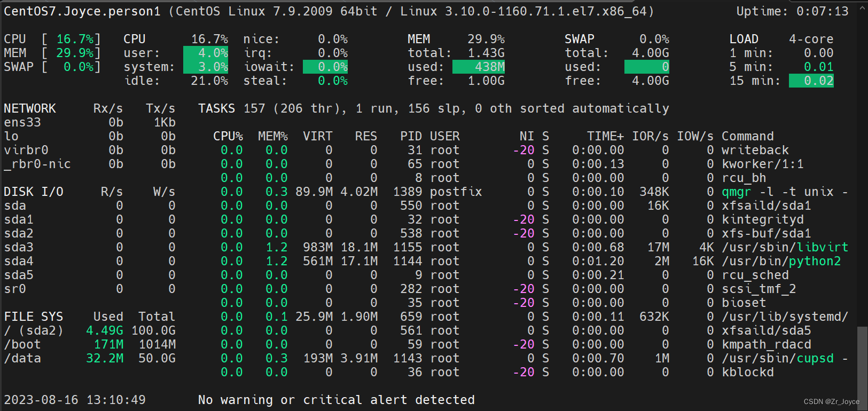The image size is (868, 411).
Task: Click the rcu_sched process command
Action: [x=755, y=275]
